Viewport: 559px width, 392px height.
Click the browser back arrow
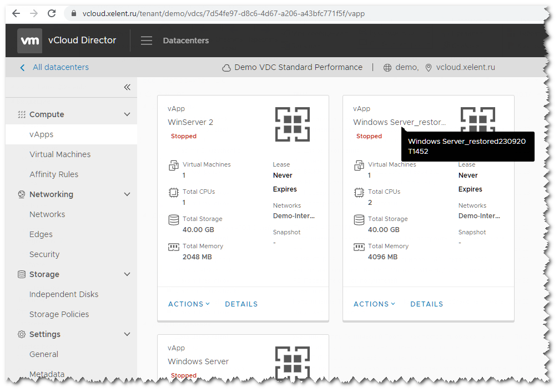[16, 13]
